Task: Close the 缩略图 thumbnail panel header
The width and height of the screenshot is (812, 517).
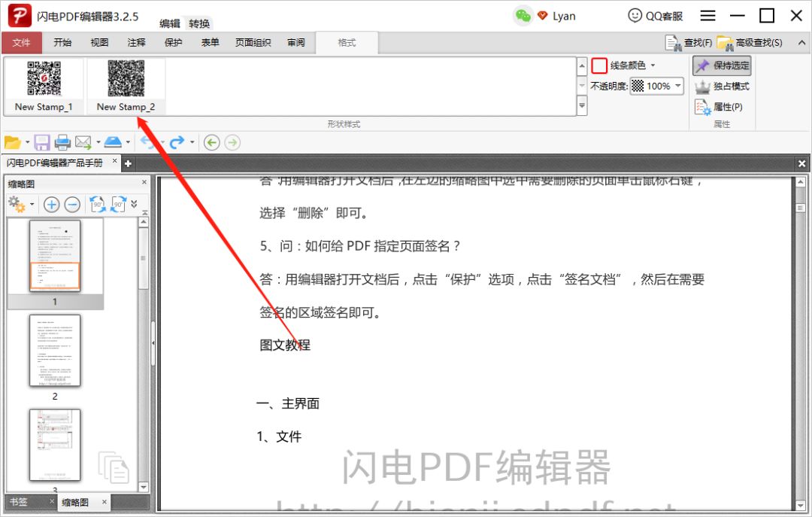Action: click(x=144, y=183)
